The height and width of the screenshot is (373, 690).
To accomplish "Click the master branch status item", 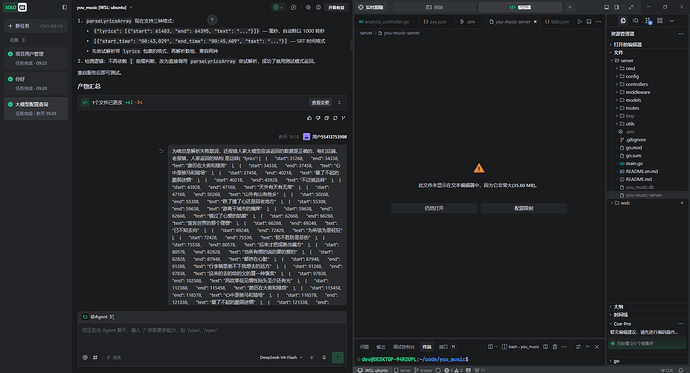I will tap(423, 370).
